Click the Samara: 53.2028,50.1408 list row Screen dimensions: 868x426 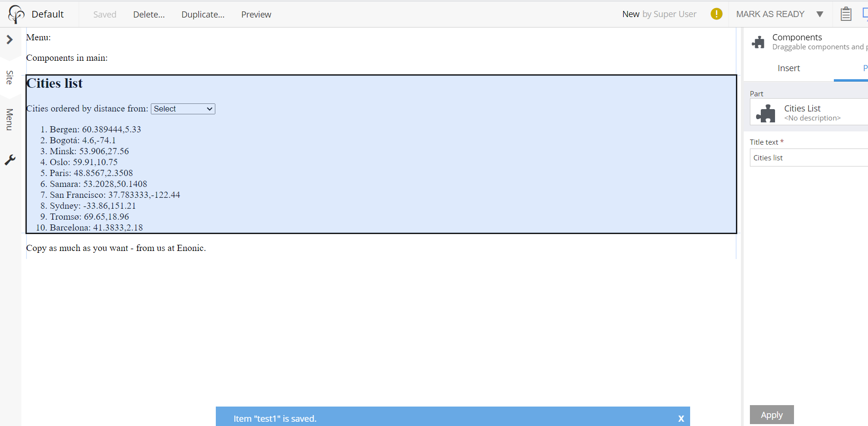click(98, 184)
